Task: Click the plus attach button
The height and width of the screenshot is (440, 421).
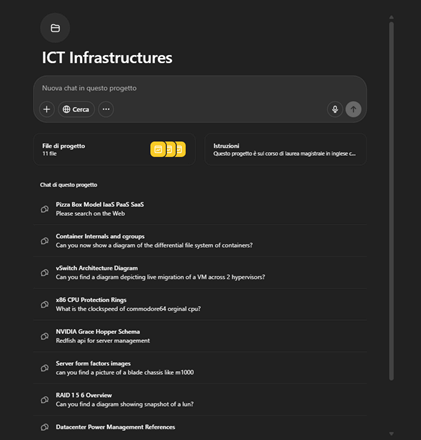Action: [47, 109]
